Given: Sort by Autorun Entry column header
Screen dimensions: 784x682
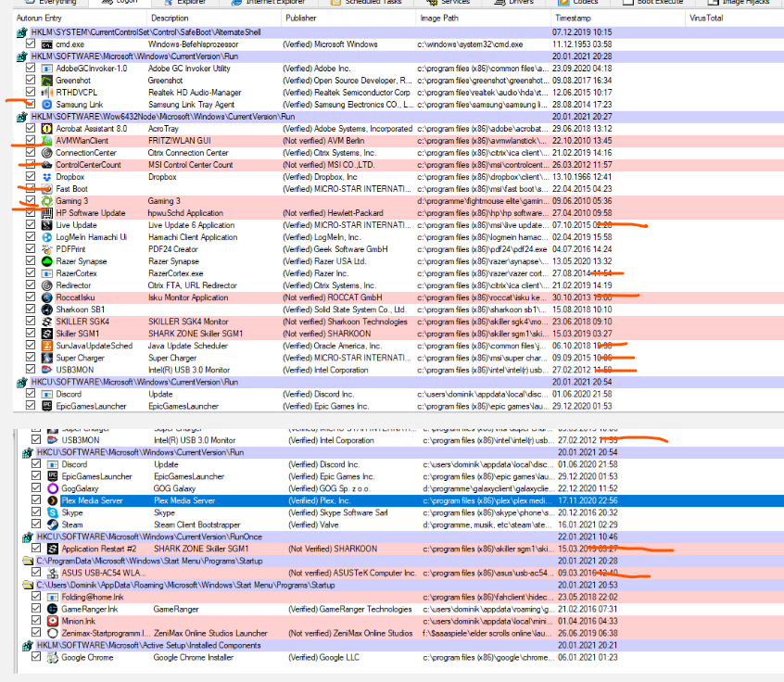Looking at the screenshot, I should pyautogui.click(x=80, y=18).
